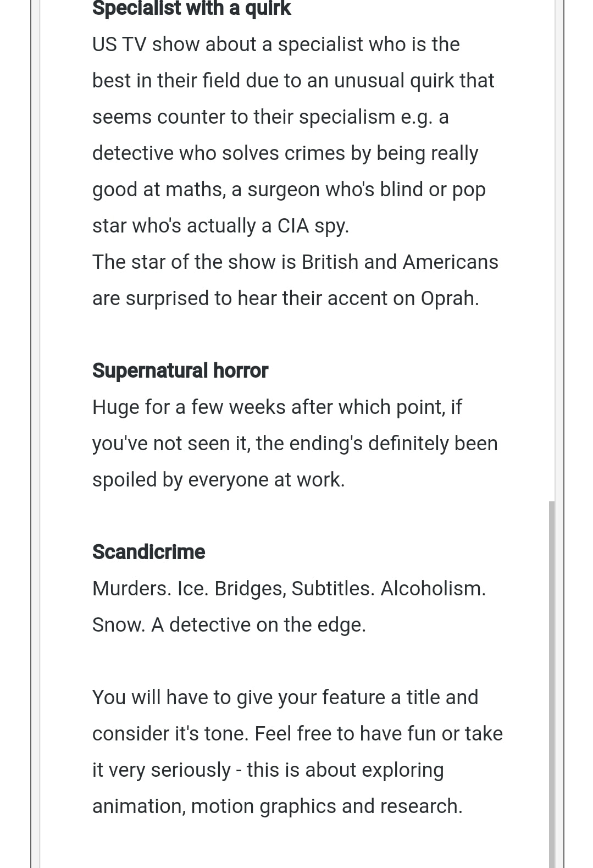The width and height of the screenshot is (593, 868).
Task: Click the line starting "You will have to give"
Action: pos(285,698)
